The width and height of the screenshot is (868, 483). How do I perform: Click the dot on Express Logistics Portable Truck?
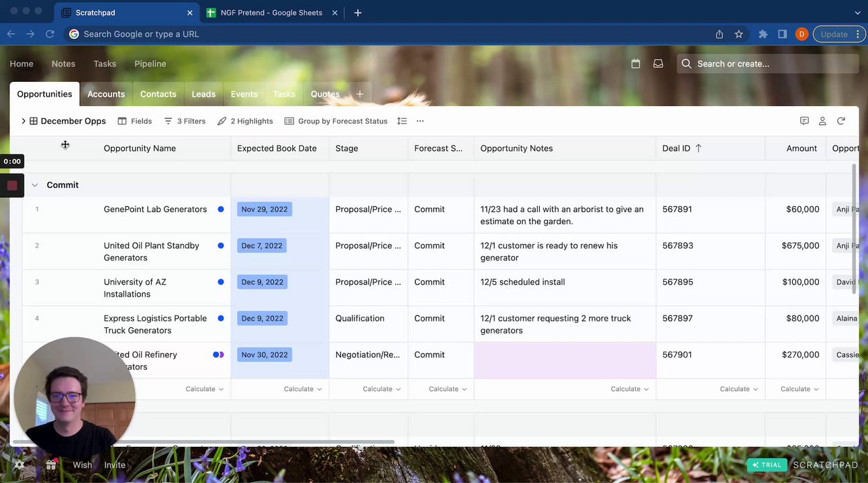pos(221,318)
